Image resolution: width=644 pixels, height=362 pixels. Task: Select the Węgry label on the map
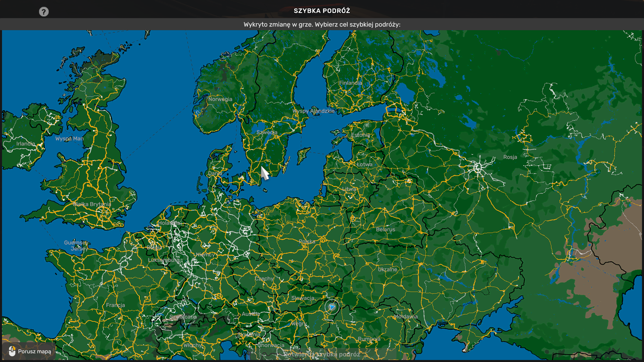click(x=298, y=323)
